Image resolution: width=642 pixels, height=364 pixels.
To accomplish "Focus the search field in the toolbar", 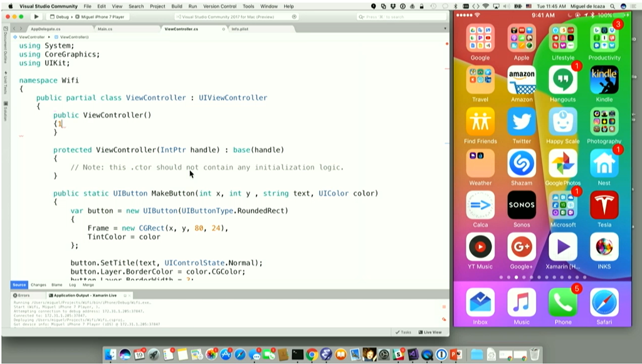I will point(402,17).
